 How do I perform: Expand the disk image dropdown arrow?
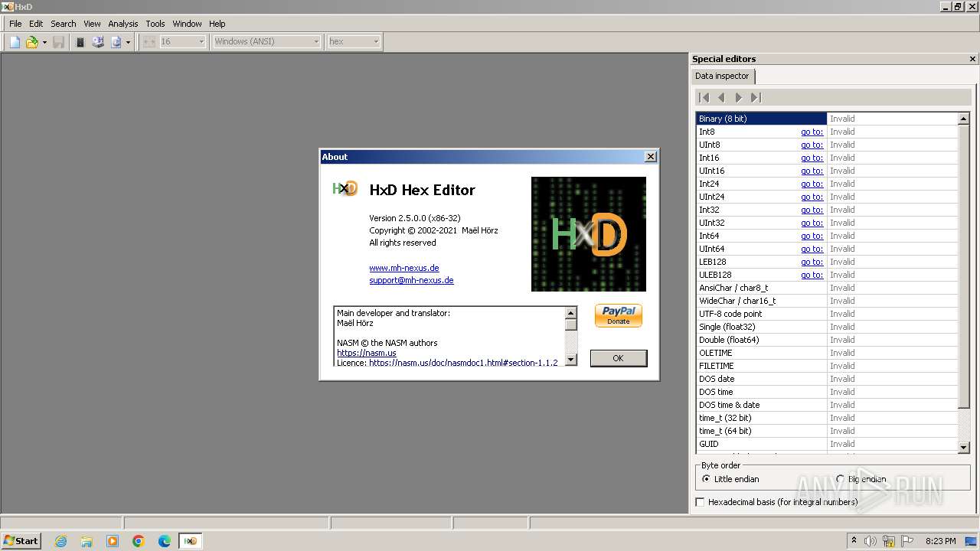pyautogui.click(x=128, y=42)
